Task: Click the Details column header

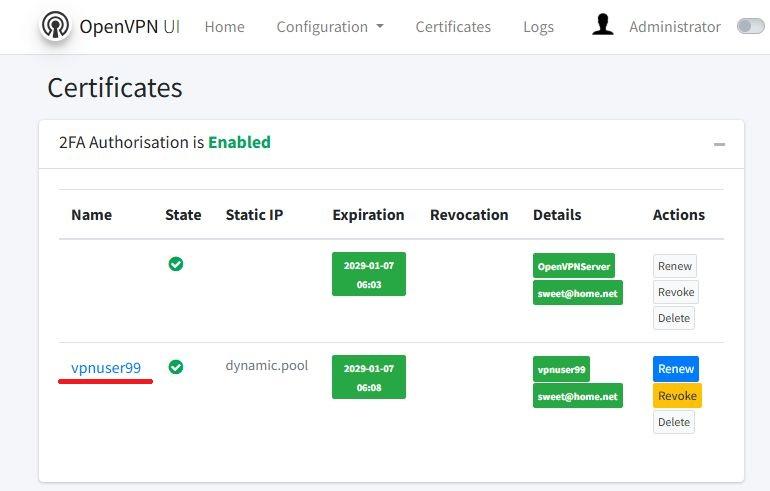Action: 557,215
